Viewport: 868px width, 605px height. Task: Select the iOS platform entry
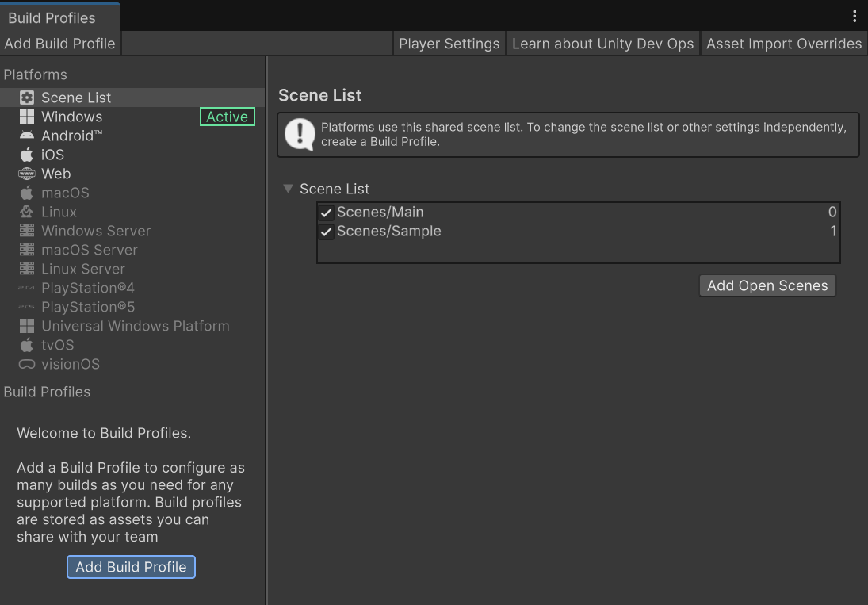(x=132, y=155)
